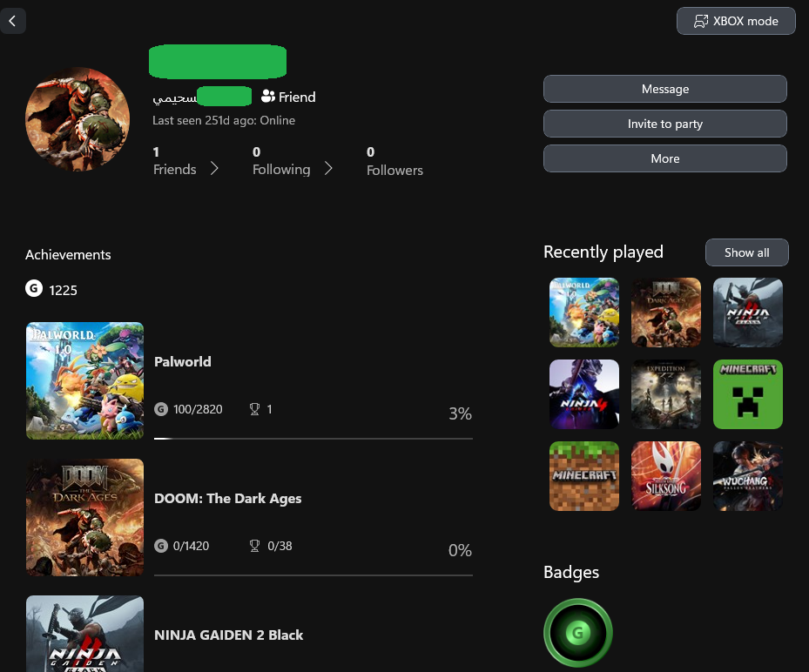
Task: Open the DOOM achievements cover art
Action: [x=85, y=517]
